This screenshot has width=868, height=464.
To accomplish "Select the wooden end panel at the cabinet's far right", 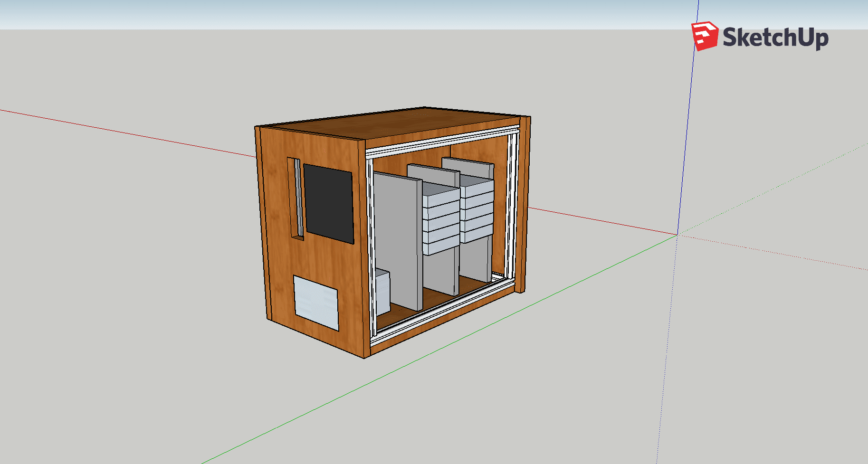I will [524, 204].
